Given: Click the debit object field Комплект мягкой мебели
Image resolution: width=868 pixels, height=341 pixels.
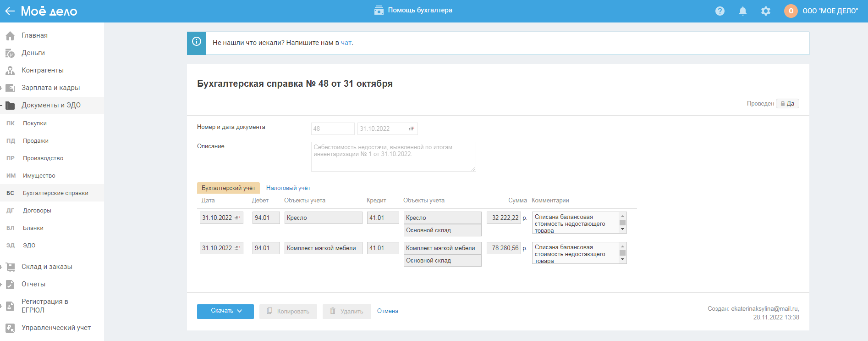Looking at the screenshot, I should pos(324,248).
